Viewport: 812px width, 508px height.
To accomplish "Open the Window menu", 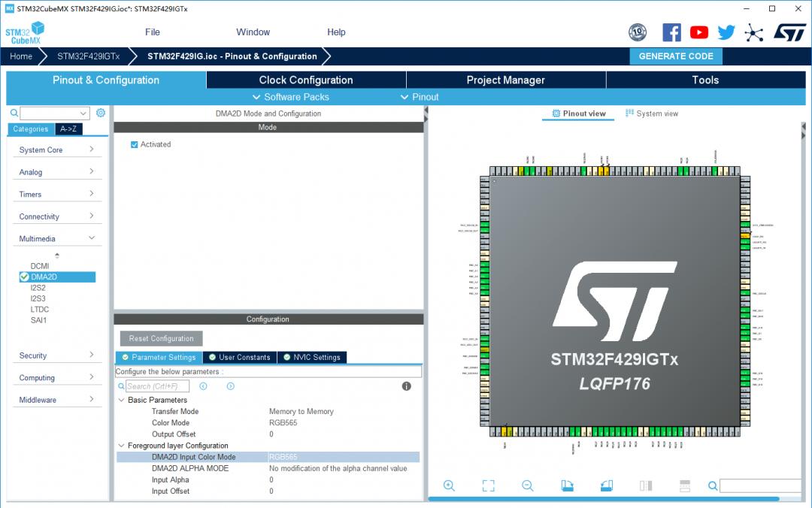I will point(253,32).
